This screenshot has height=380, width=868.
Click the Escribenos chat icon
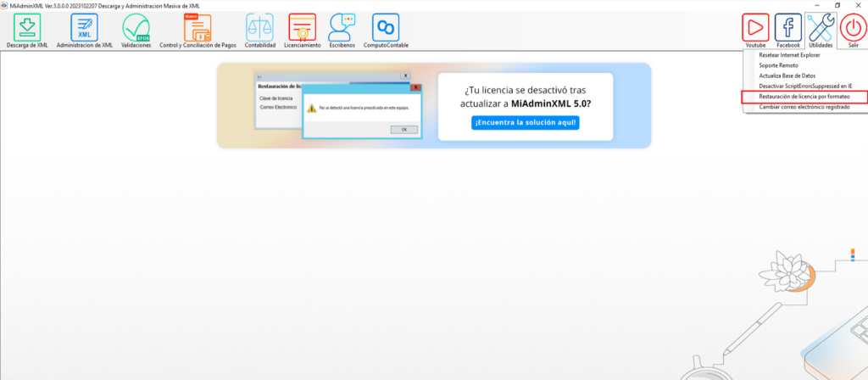342,31
